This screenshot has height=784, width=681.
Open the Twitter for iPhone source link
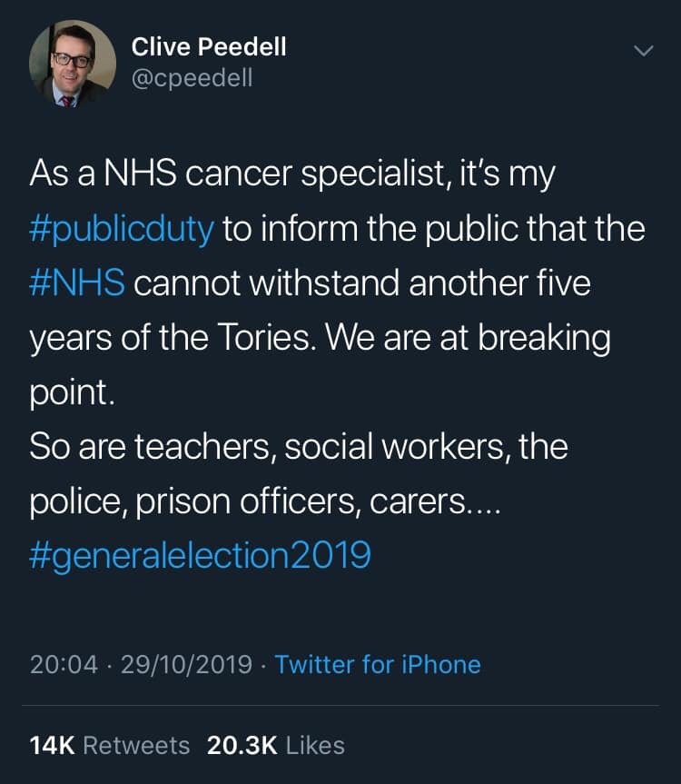pyautogui.click(x=378, y=664)
